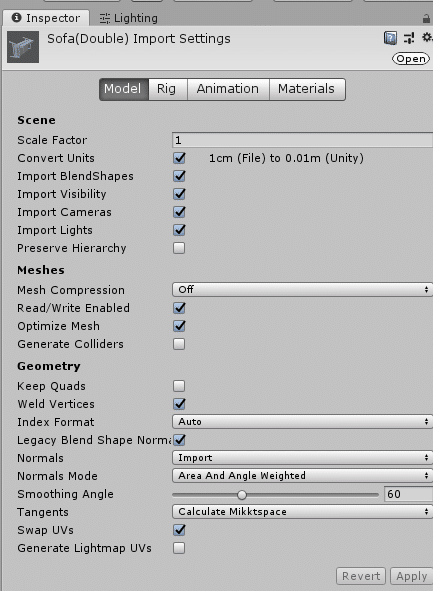Click the Scale Factor label
Viewport: 433px width, 591px height.
coord(52,140)
